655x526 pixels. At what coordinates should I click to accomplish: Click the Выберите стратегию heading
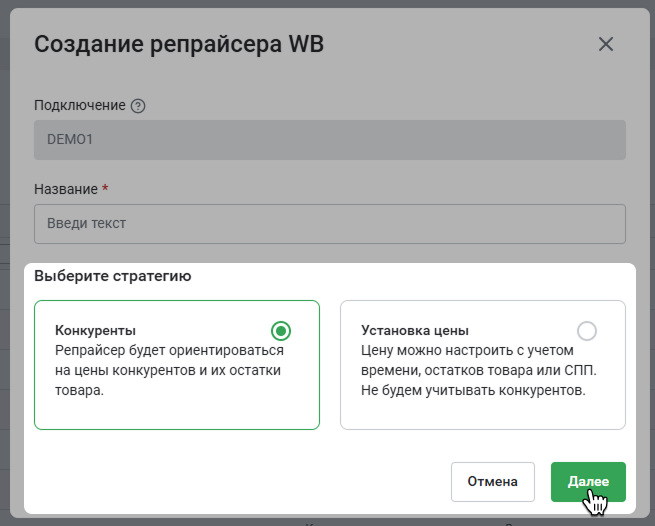(112, 276)
